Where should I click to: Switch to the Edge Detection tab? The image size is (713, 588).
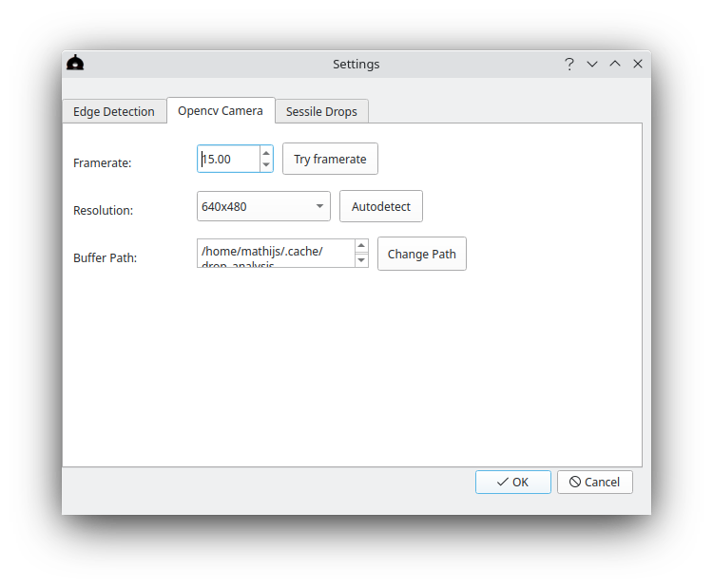[x=114, y=111]
